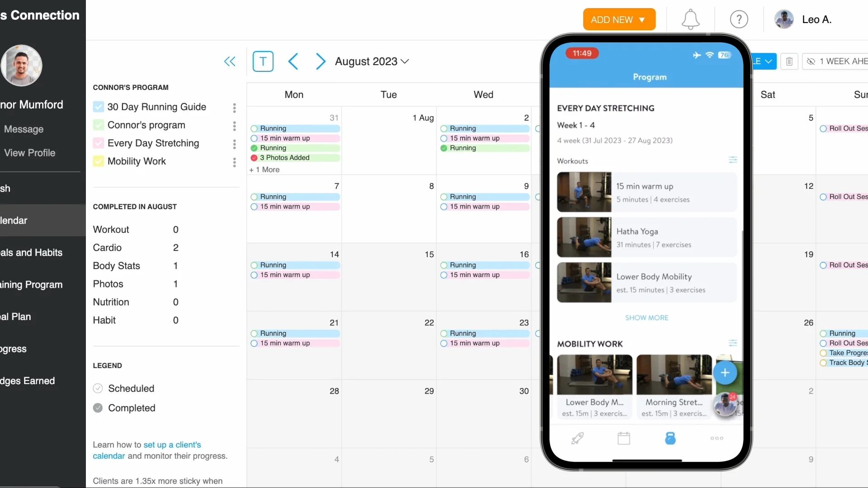Toggle Mobility Work program checkbox
This screenshot has height=488, width=868.
(98, 161)
